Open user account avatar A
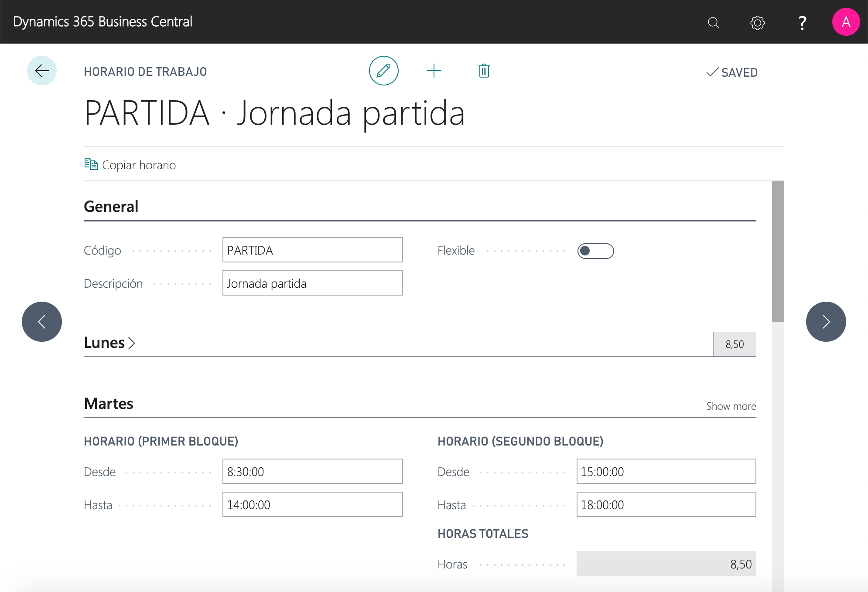Image resolution: width=868 pixels, height=592 pixels. pos(845,22)
